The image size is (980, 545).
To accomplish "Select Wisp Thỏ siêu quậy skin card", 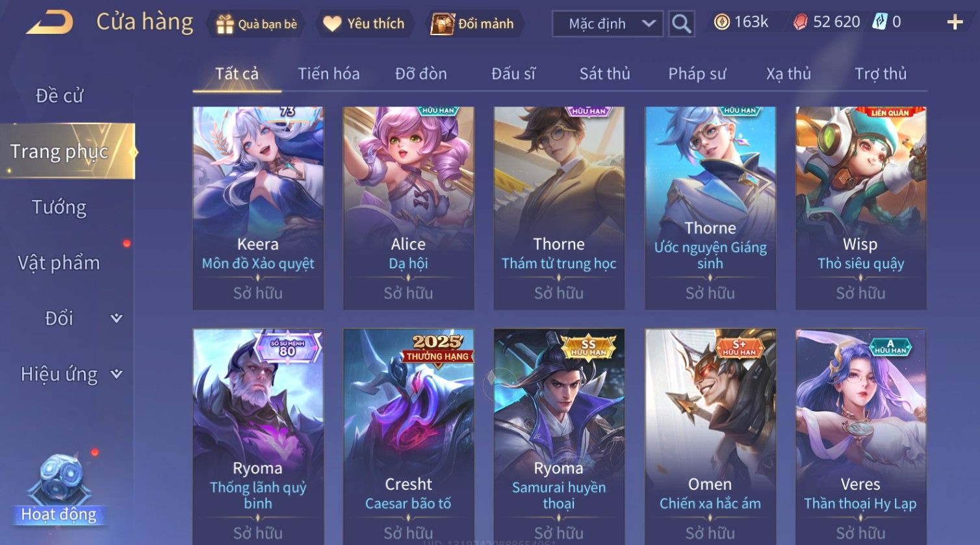I will point(860,208).
